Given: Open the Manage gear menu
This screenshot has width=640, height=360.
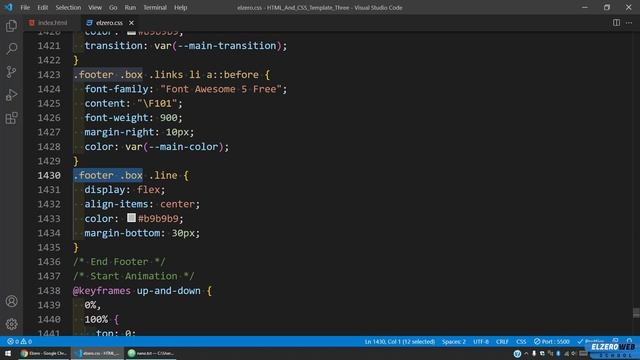Looking at the screenshot, I should [x=11, y=324].
